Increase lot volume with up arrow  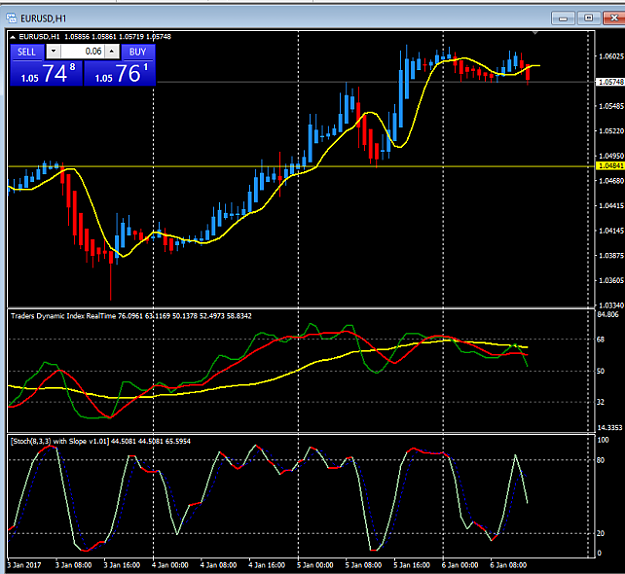pos(112,51)
